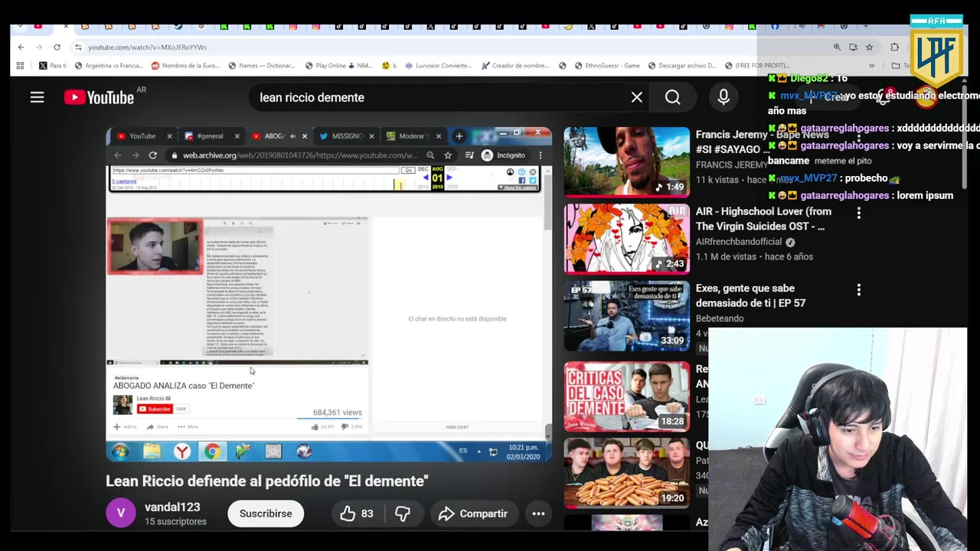This screenshot has height=551, width=980.
Task: Subscribe to vandal123 with Suscribirse
Action: click(x=266, y=514)
